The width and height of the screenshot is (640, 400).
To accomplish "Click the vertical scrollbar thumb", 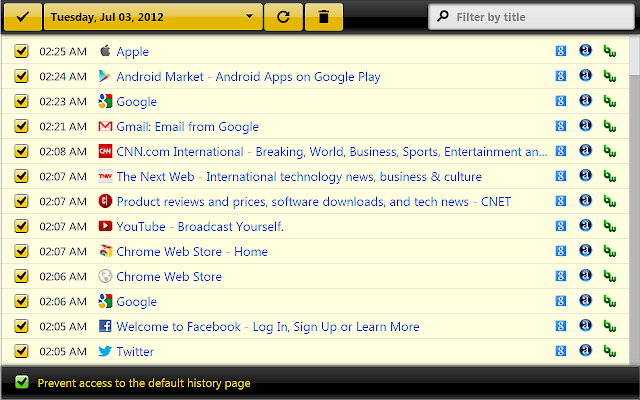I will 635,55.
